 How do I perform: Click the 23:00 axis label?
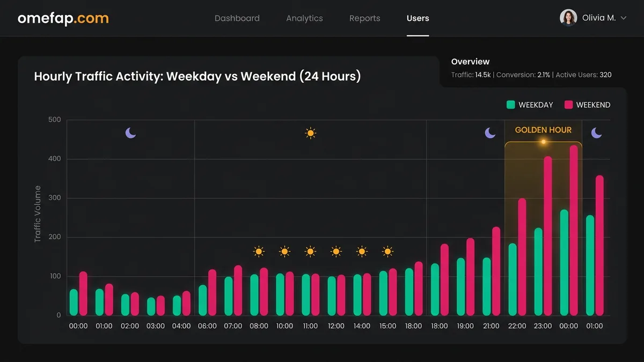(543, 326)
